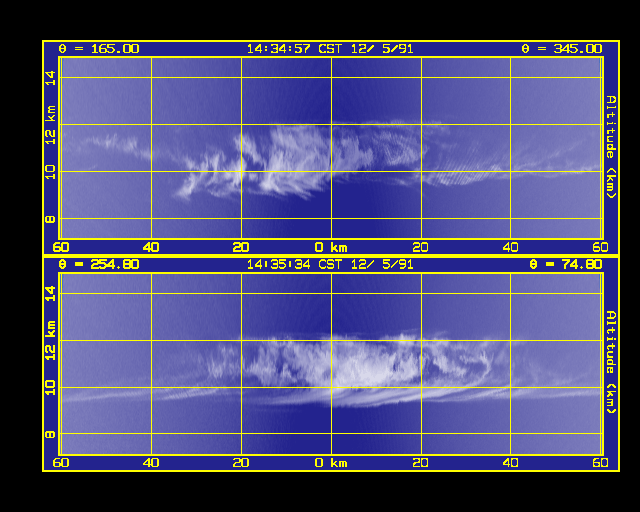
Task: Click the right-side 40 range label of the top panel
Action: 510,247
